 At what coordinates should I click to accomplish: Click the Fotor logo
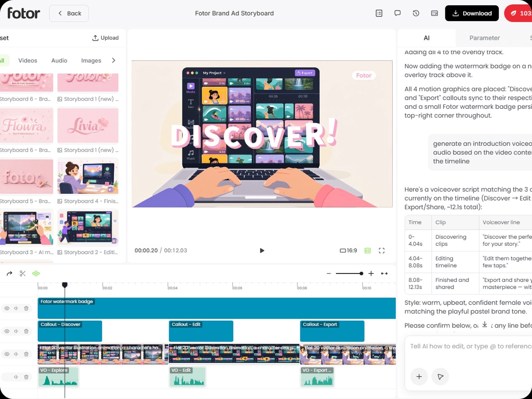(x=23, y=13)
